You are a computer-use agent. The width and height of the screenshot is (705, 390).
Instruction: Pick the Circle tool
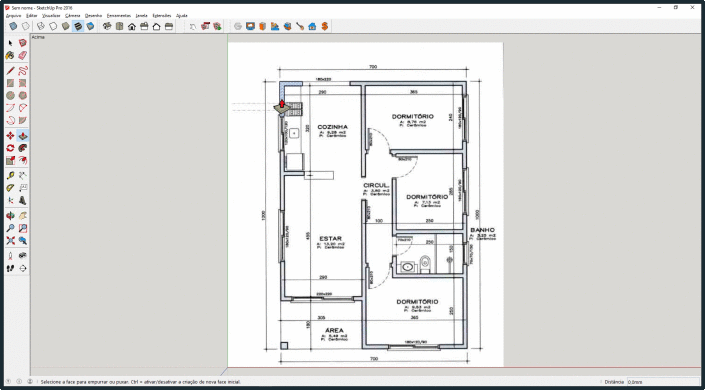pos(10,95)
